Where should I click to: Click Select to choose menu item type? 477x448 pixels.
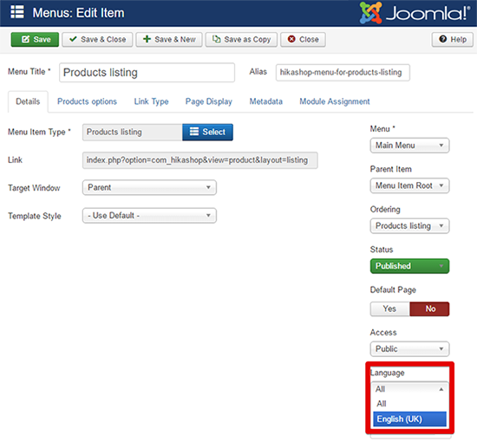(208, 132)
